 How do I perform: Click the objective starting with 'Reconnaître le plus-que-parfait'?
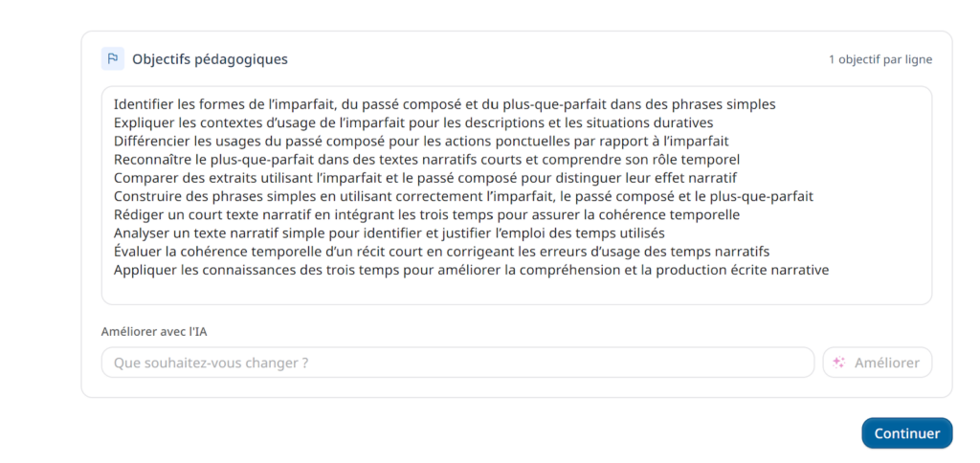(427, 159)
